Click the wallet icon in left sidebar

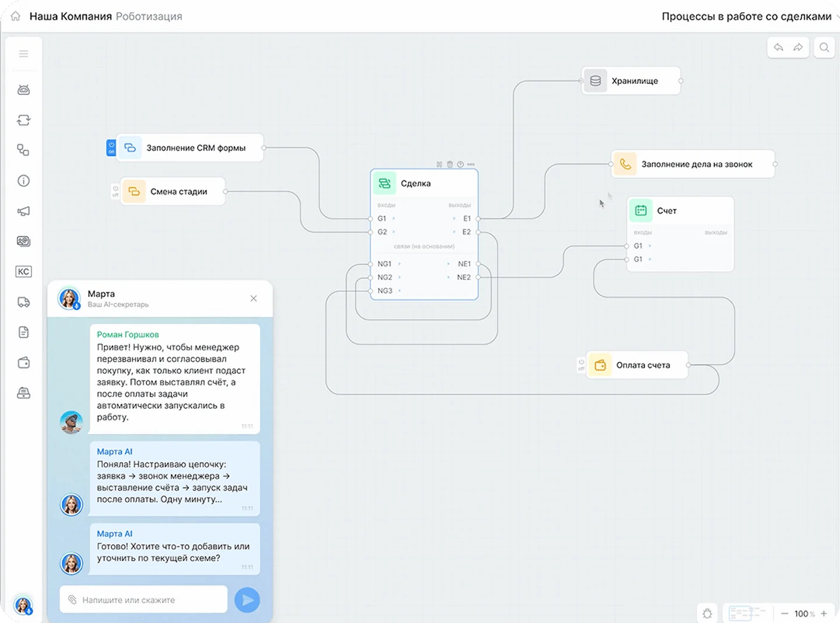pyautogui.click(x=23, y=363)
